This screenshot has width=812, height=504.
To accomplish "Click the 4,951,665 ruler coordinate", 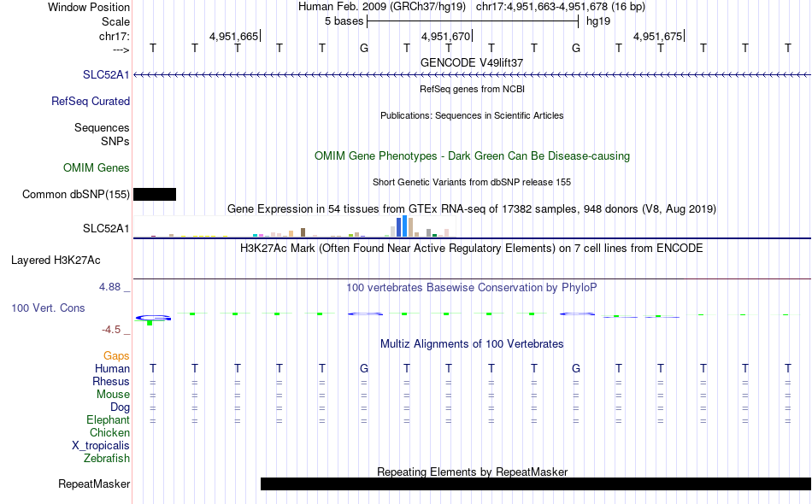I will coord(233,36).
